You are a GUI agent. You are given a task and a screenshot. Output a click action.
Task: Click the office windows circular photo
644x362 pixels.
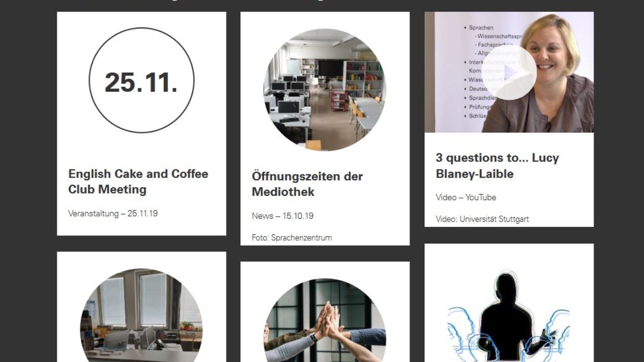click(142, 315)
